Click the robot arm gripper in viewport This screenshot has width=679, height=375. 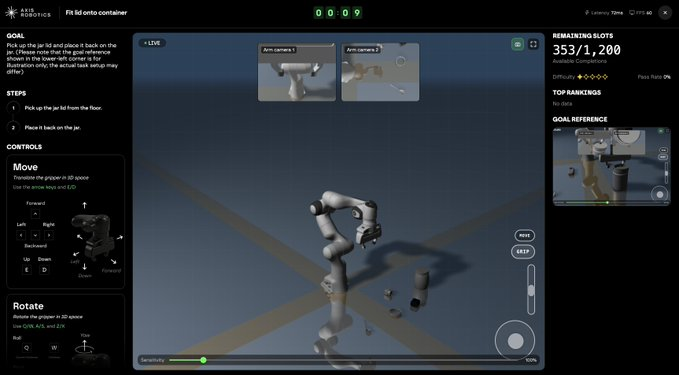368,236
